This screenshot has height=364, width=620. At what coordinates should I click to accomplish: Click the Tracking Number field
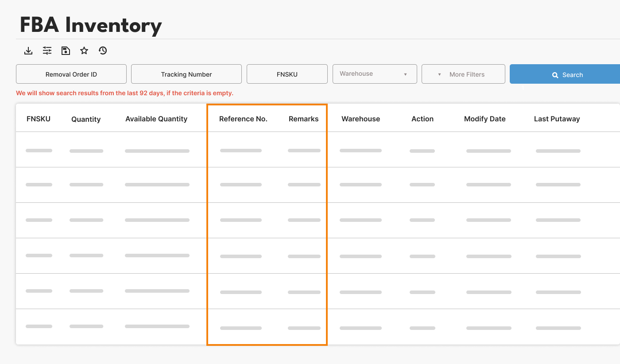pos(186,74)
